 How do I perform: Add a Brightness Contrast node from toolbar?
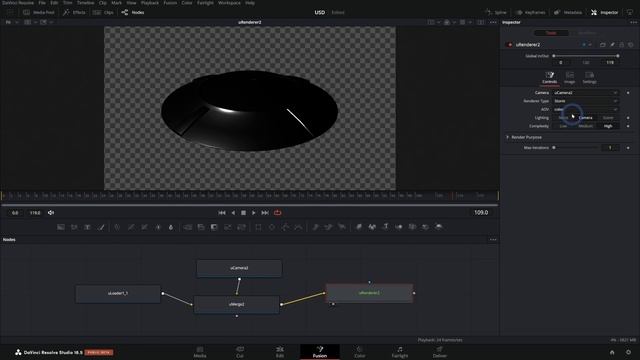click(x=158, y=227)
